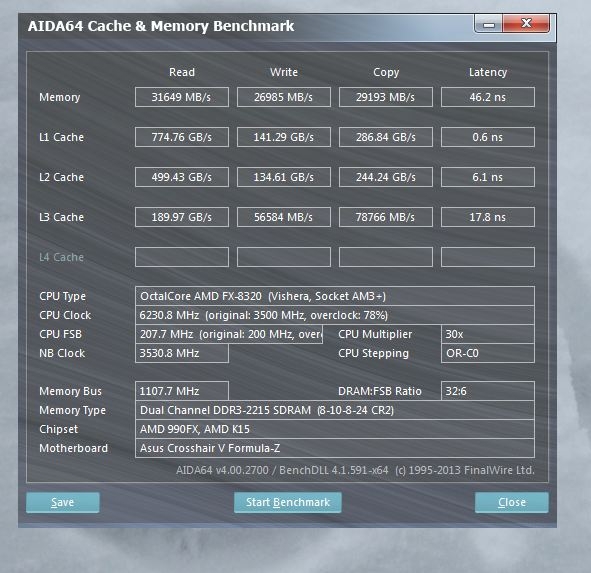Viewport: 591px width, 573px height.
Task: Click Memory Write value 26985 MB/s
Action: (284, 97)
